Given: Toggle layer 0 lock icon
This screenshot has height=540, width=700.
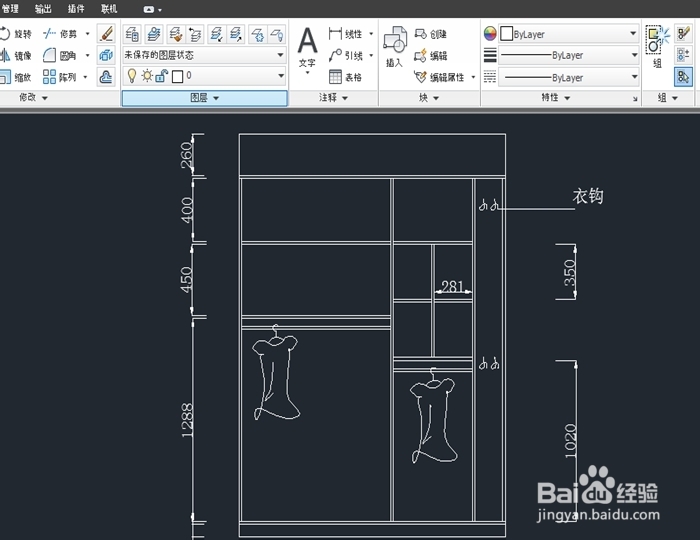Looking at the screenshot, I should [x=162, y=76].
